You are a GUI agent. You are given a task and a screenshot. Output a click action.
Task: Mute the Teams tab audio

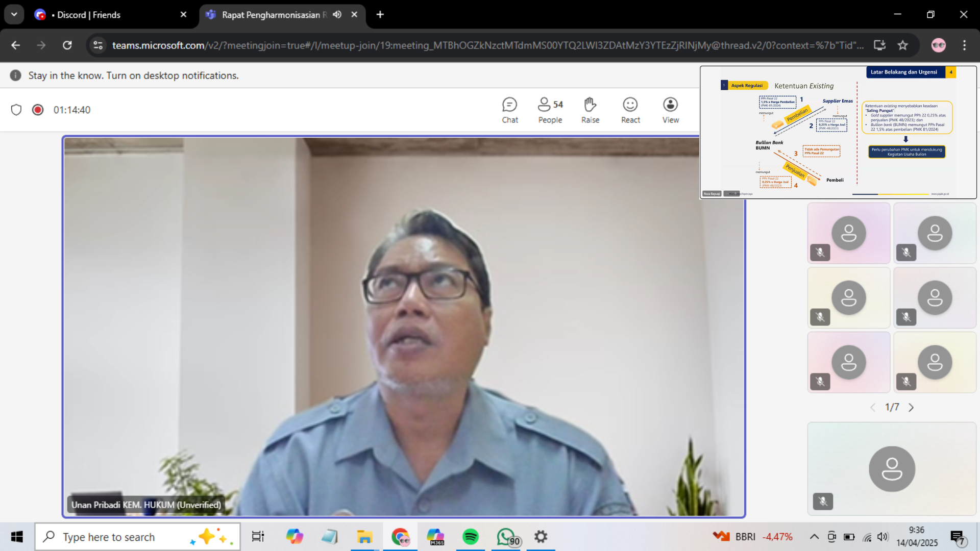[337, 15]
